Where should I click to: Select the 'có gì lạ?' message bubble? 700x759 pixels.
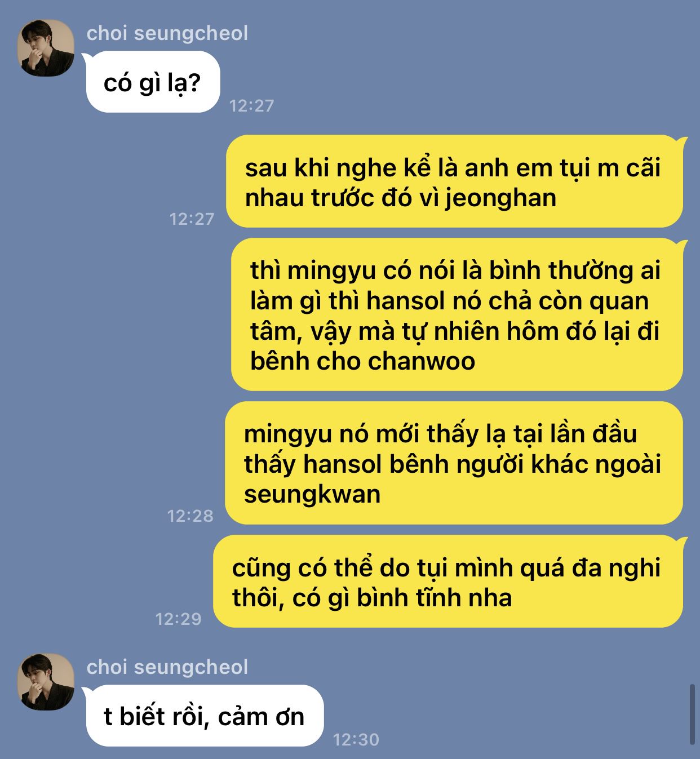click(153, 82)
